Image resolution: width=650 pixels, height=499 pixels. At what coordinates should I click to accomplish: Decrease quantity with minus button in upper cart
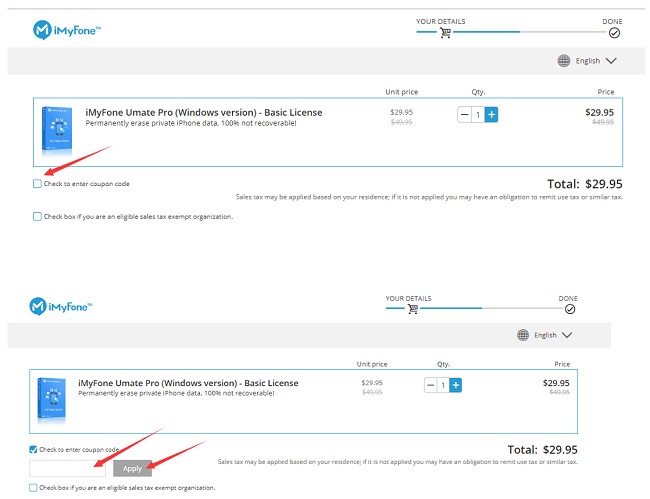pyautogui.click(x=465, y=115)
